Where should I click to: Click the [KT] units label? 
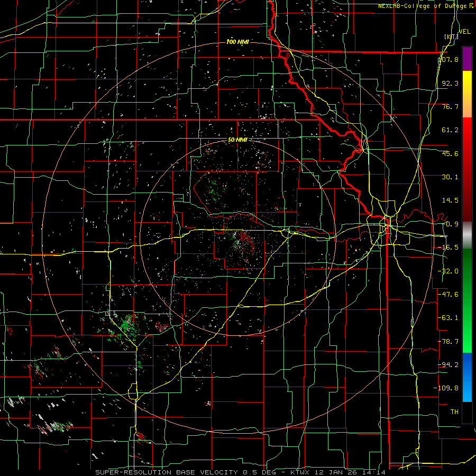(x=451, y=36)
